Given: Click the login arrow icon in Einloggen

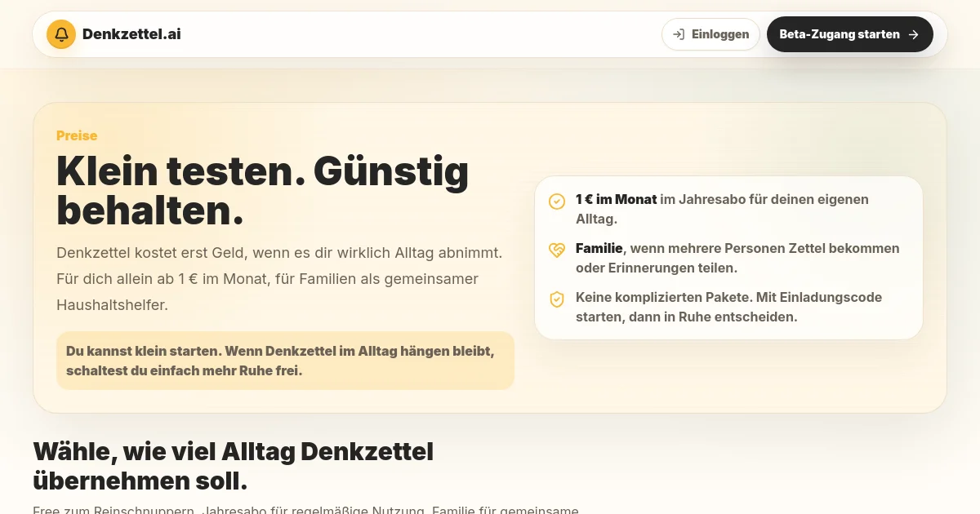Looking at the screenshot, I should pos(679,34).
